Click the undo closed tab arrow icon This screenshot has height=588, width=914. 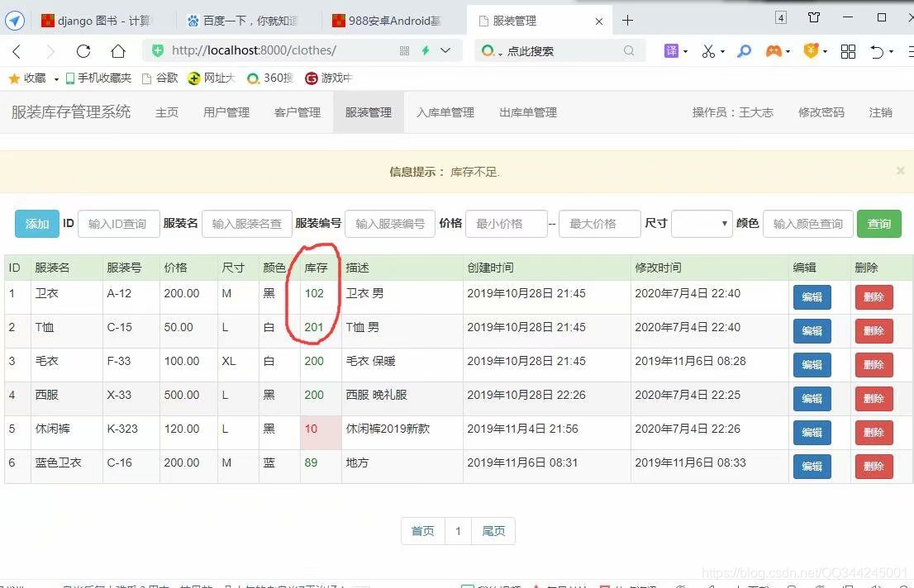(877, 51)
